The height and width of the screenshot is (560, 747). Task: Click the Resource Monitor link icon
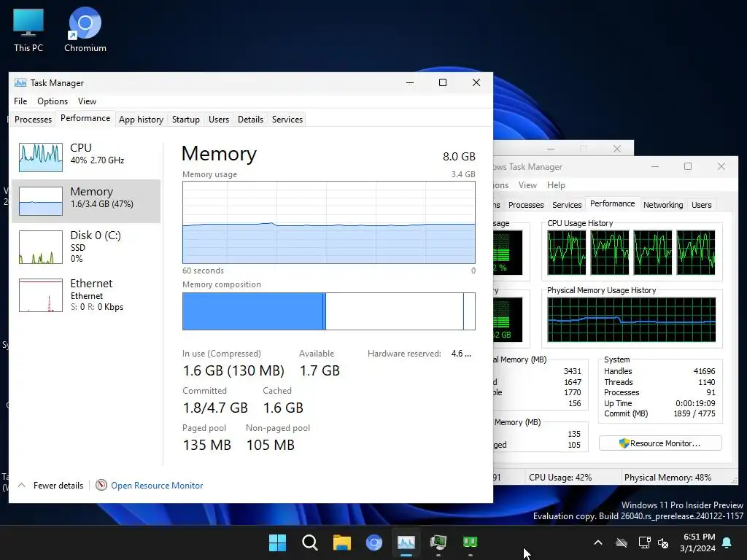[x=101, y=485]
